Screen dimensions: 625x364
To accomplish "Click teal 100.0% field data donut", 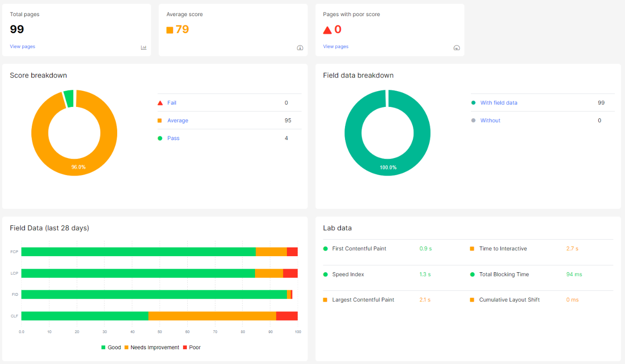I will coord(387,167).
